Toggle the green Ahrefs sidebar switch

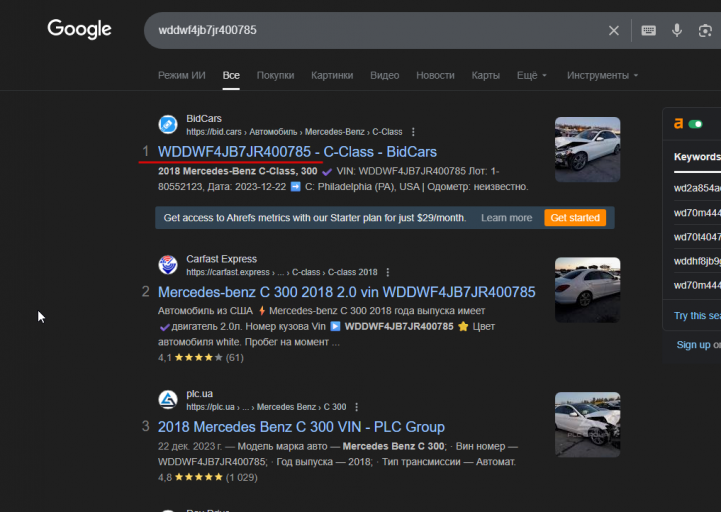pyautogui.click(x=695, y=124)
